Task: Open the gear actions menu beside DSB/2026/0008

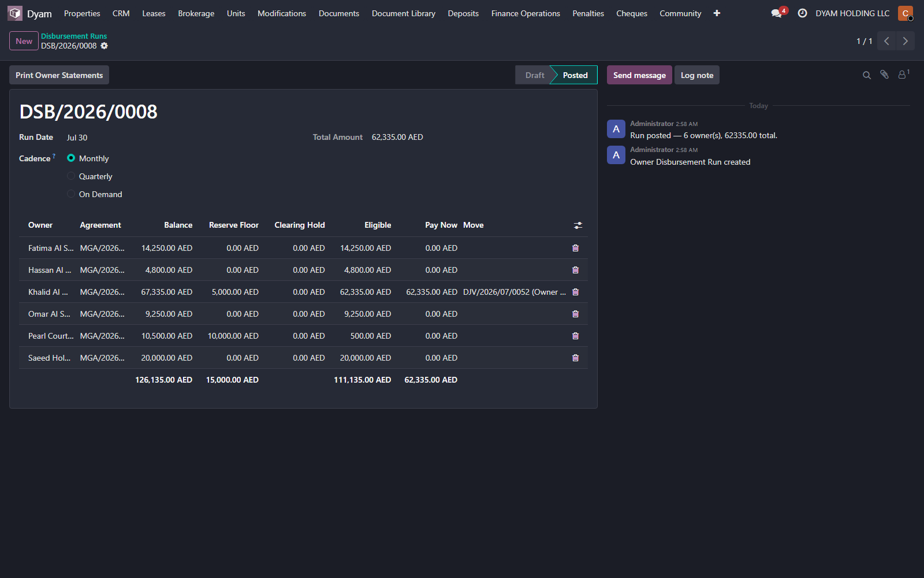Action: (x=105, y=46)
